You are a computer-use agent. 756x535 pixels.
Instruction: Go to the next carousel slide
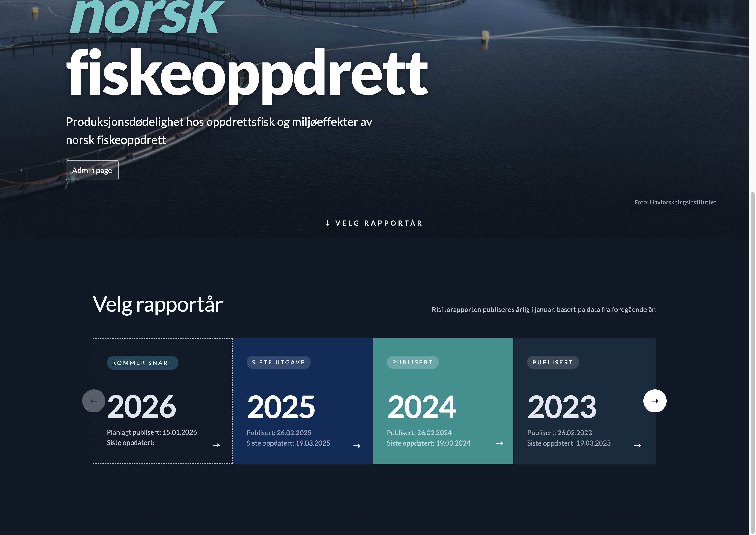pyautogui.click(x=655, y=401)
